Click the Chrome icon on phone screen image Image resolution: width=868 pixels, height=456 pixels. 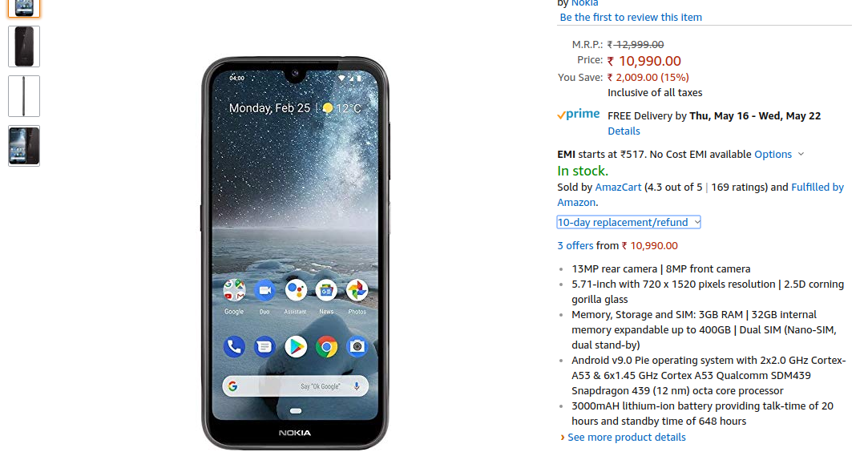(x=327, y=347)
